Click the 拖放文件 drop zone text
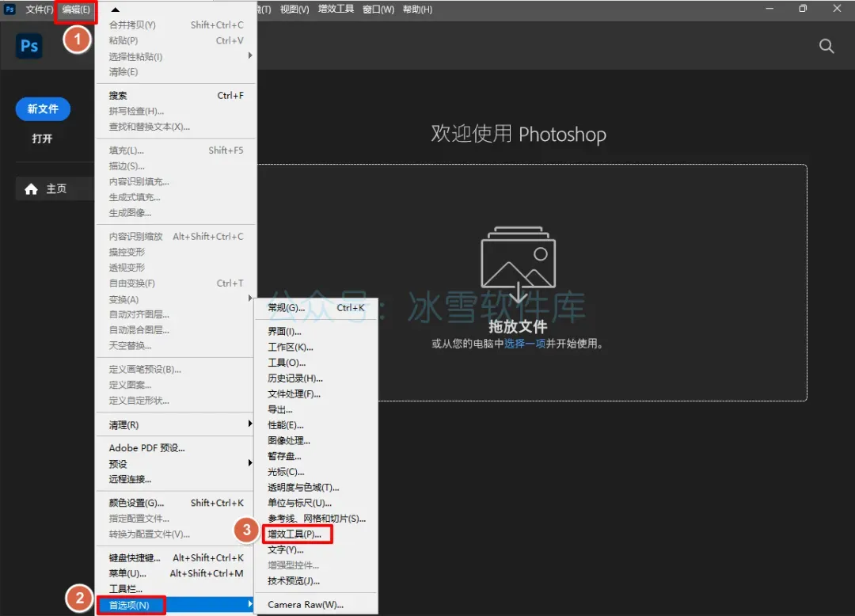Viewport: 855px width, 616px height. tap(518, 326)
